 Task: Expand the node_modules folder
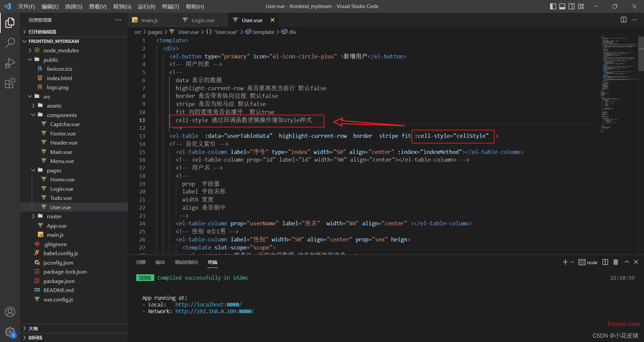pos(61,50)
